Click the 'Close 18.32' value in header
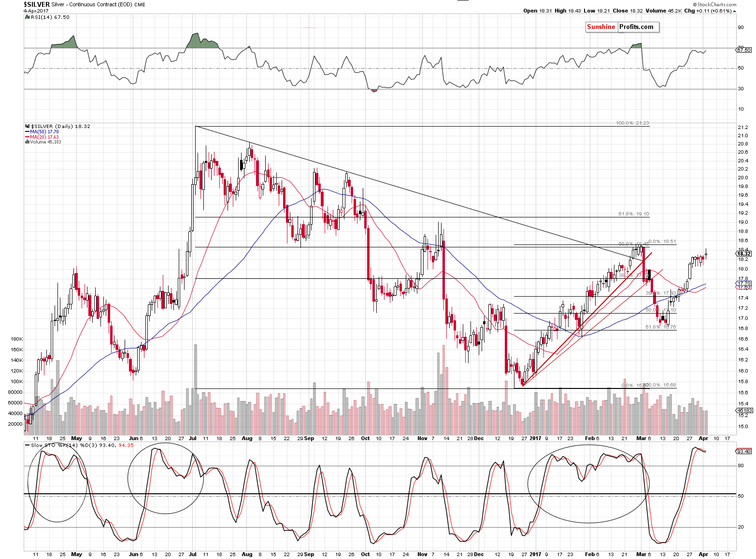The image size is (756, 559). click(x=627, y=11)
